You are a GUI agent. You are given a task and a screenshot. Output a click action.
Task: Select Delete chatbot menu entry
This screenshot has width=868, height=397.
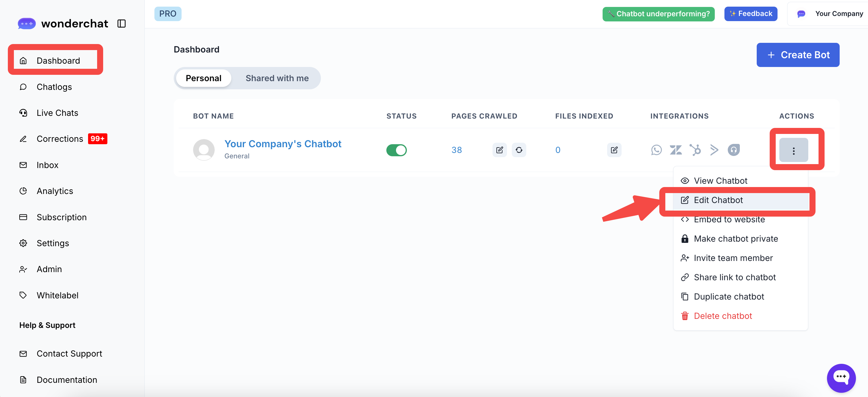click(x=722, y=316)
